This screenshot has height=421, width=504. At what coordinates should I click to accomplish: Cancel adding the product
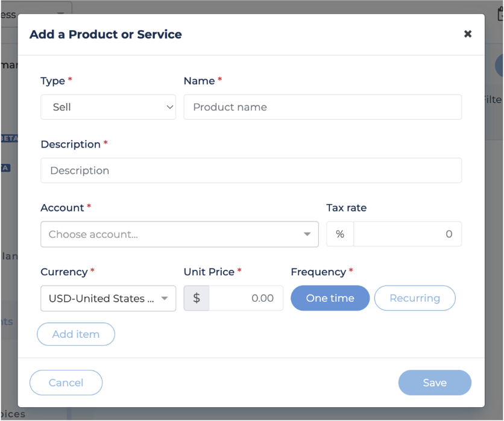(66, 382)
